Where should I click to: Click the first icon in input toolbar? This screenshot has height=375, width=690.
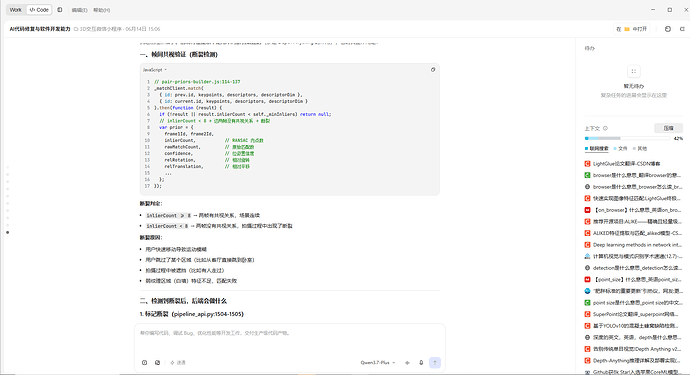coord(144,363)
